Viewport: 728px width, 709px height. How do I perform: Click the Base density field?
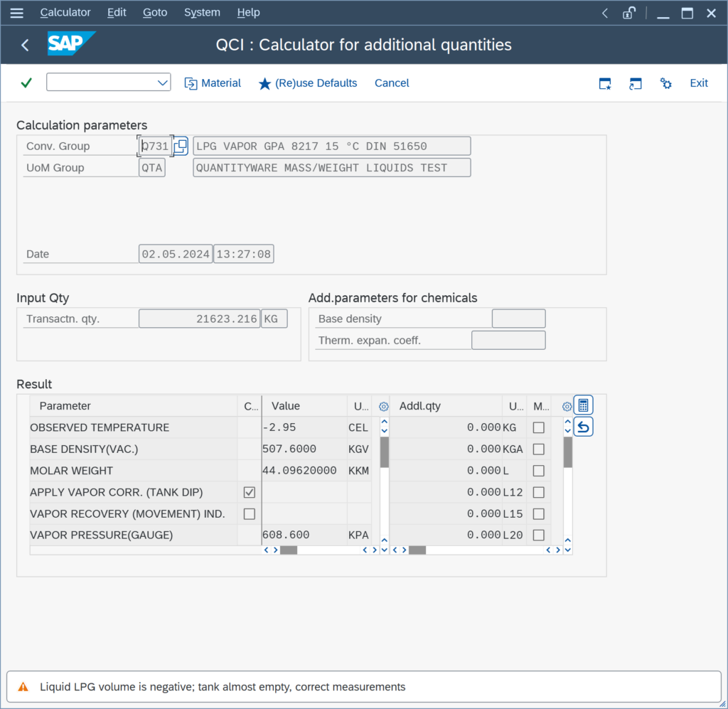tap(518, 319)
